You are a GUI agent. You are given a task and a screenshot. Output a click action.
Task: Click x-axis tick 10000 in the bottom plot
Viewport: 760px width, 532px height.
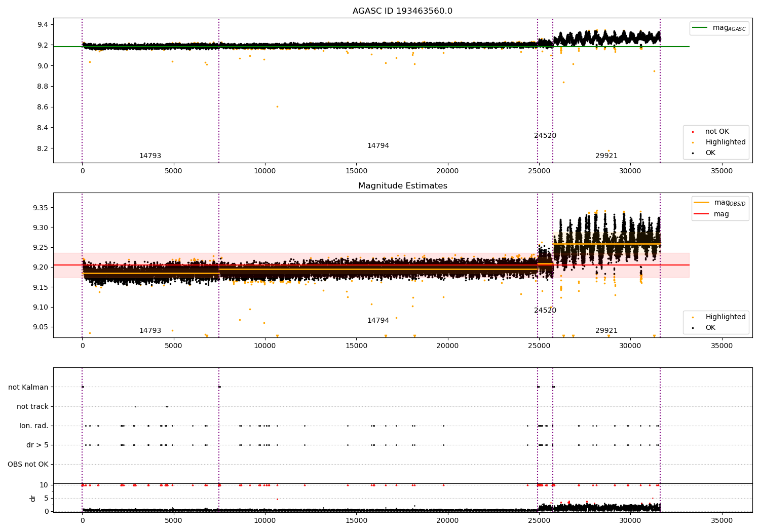click(x=264, y=521)
